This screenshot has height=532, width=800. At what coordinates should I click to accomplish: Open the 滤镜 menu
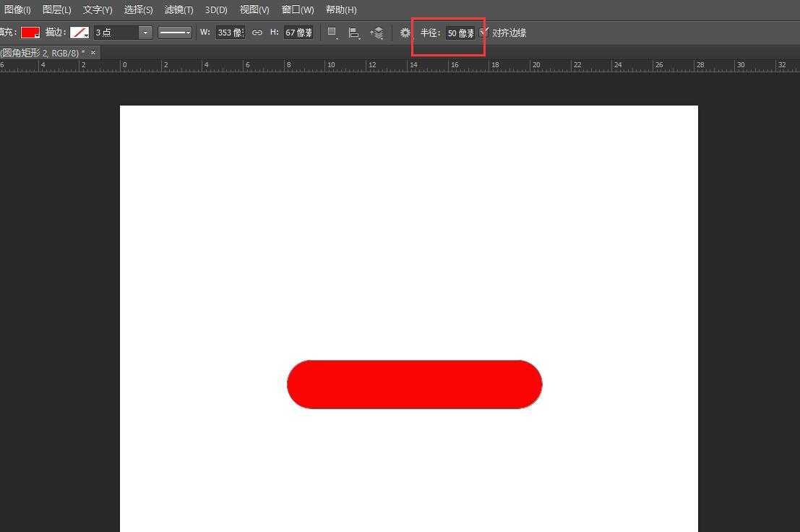click(x=179, y=9)
